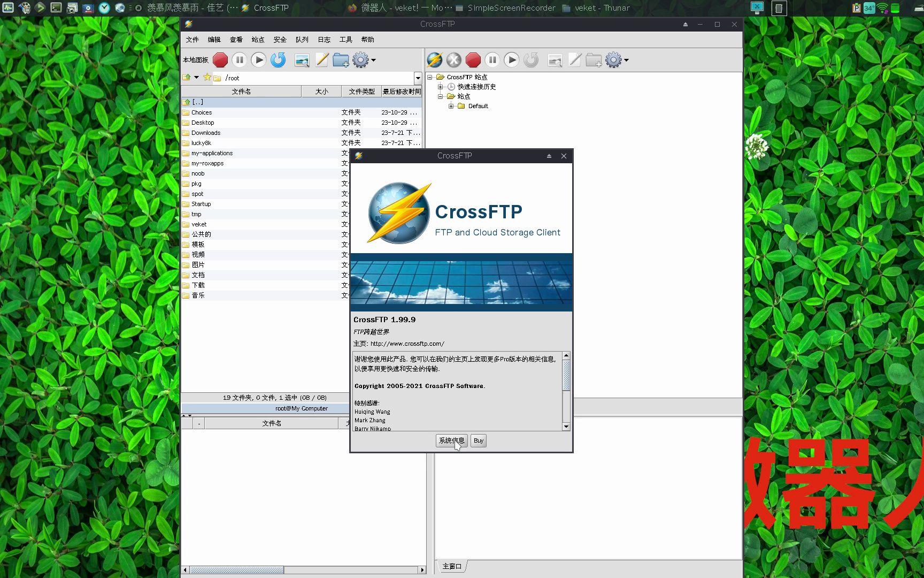The height and width of the screenshot is (578, 924).
Task: Open dropdown arrow beside parent directory icon
Action: coord(196,78)
